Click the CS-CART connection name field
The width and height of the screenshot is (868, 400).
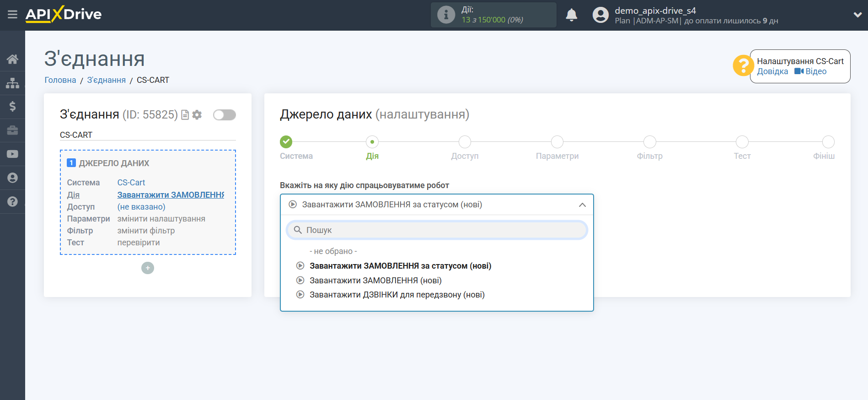coord(148,135)
